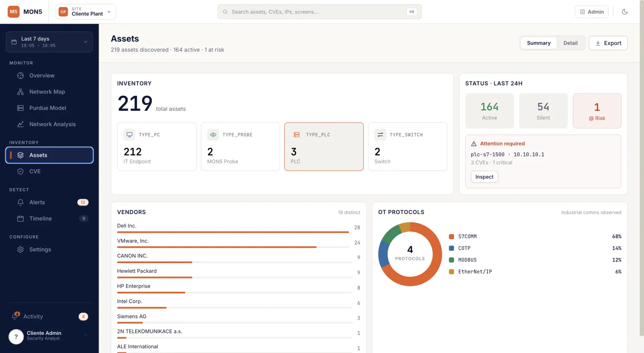Click the S7COMM orange legend swatch
The width and height of the screenshot is (644, 353).
pos(452,237)
